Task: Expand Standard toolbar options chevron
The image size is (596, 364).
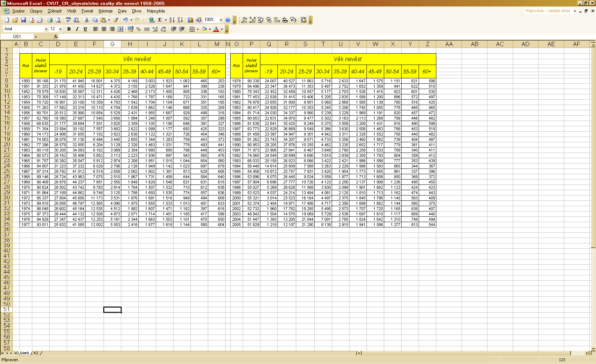Action: point(234,20)
